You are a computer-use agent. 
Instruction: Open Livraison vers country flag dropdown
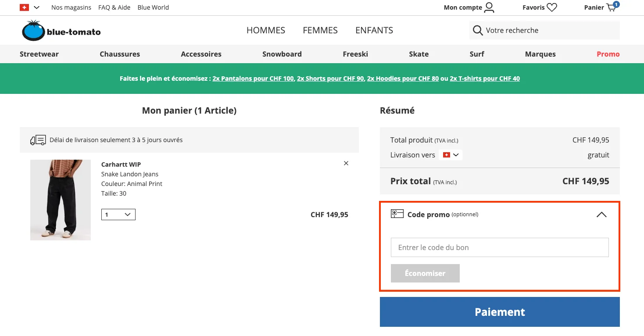tap(451, 155)
